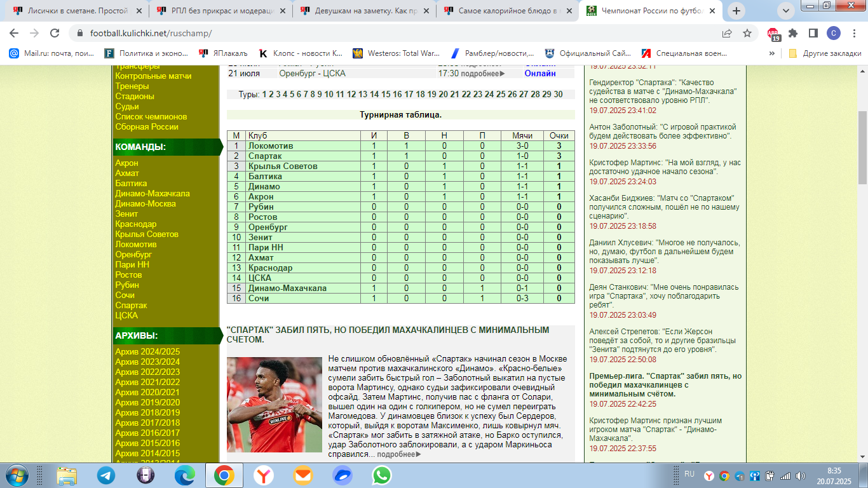Open Спартак in the КОМАНДЫ sidebar list

pos(131,306)
